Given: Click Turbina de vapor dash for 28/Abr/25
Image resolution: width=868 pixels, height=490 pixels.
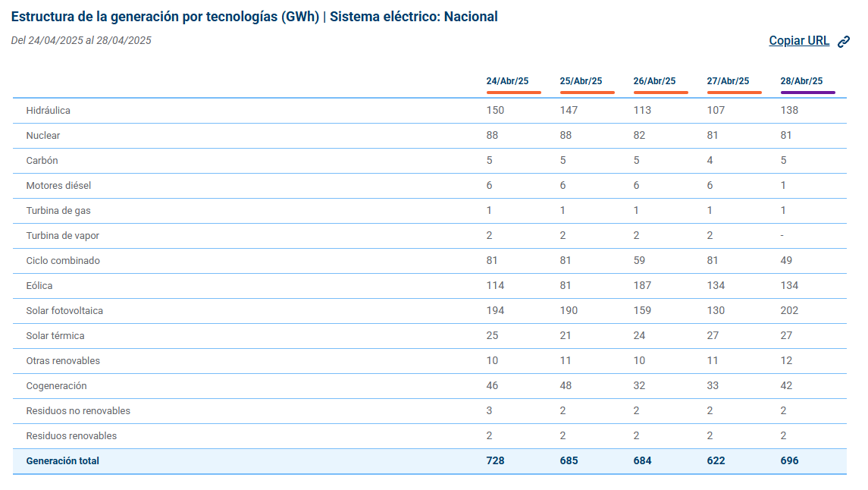Looking at the screenshot, I should (x=782, y=236).
